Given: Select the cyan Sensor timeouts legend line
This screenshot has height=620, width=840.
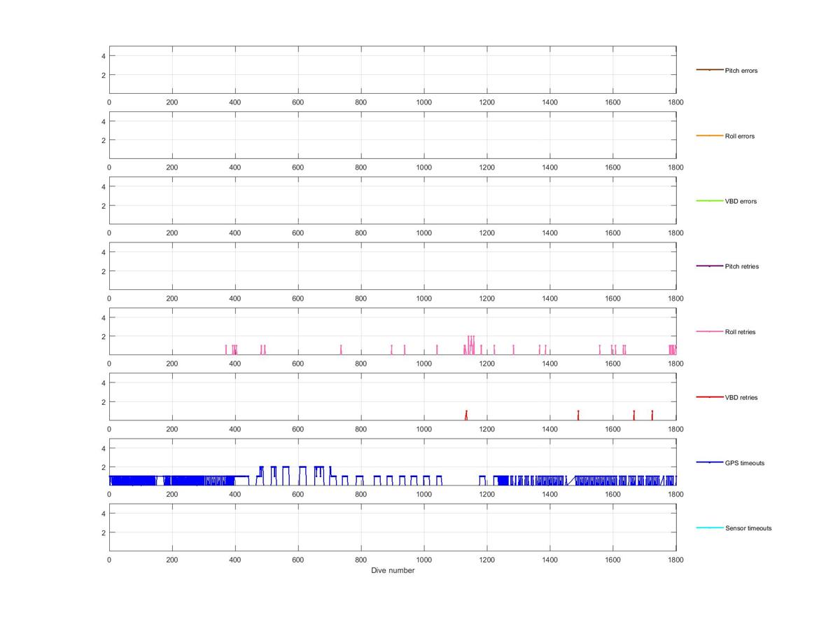Looking at the screenshot, I should [709, 528].
